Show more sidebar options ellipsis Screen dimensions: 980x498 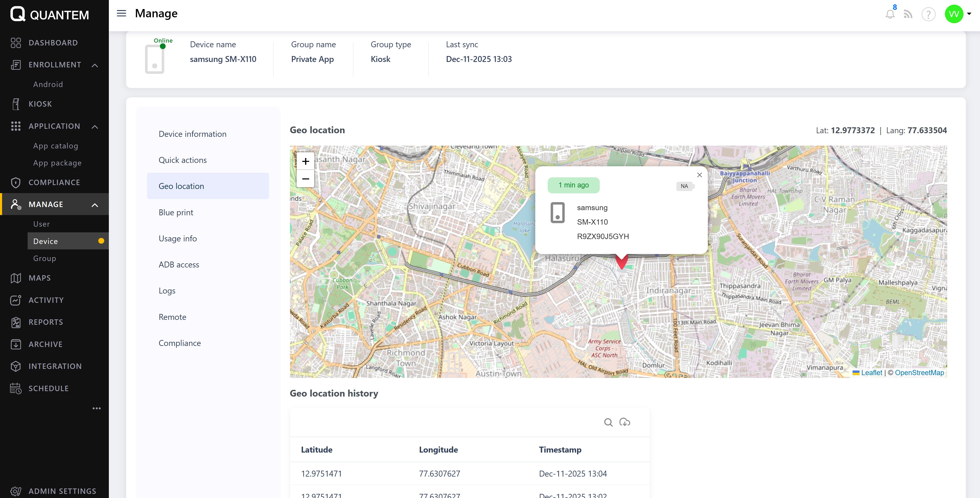click(x=97, y=408)
